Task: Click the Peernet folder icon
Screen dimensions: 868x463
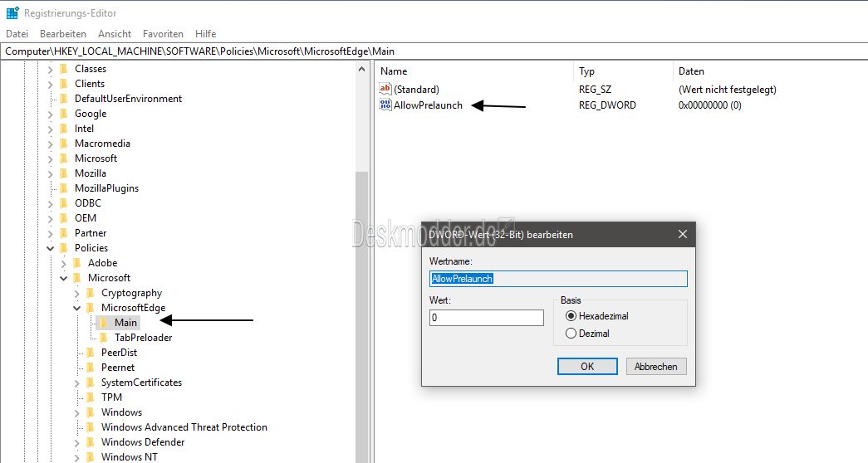Action: pyautogui.click(x=91, y=368)
